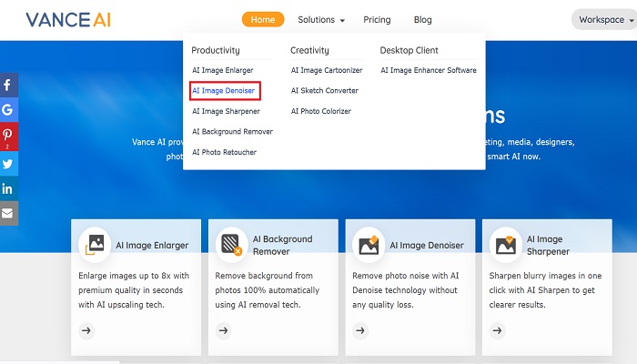Click the AI Background Remover card title

[x=283, y=246]
